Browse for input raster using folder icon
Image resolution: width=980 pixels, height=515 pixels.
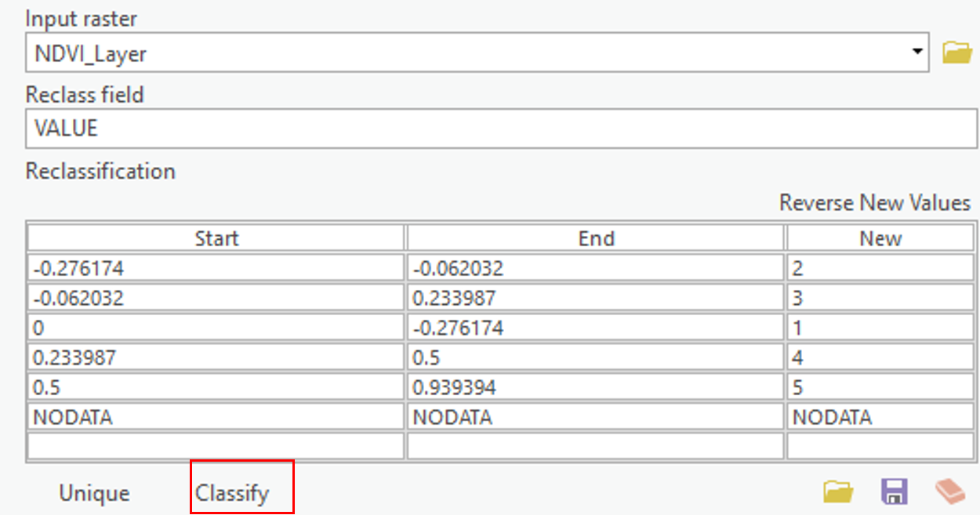tap(956, 53)
